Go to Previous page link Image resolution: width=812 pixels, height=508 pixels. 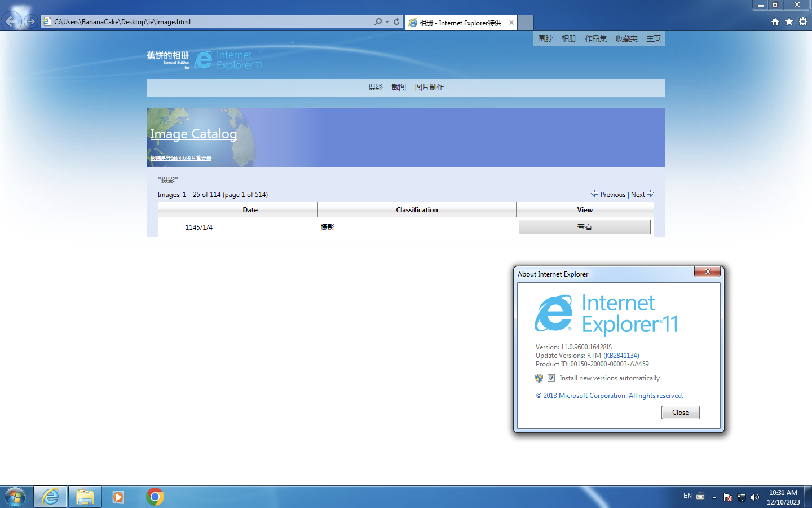[613, 194]
